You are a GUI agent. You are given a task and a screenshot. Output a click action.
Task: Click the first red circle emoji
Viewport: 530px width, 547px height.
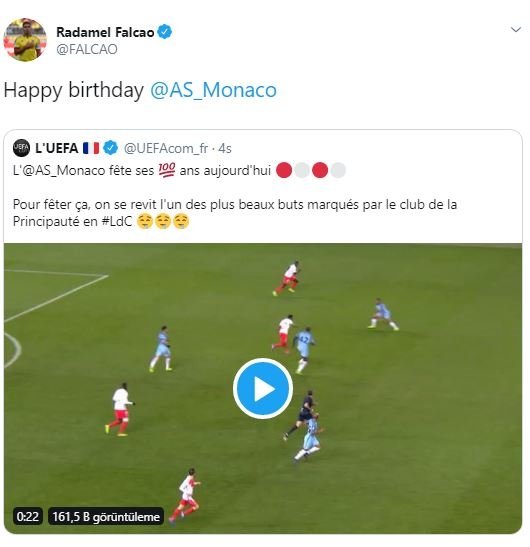pos(284,171)
